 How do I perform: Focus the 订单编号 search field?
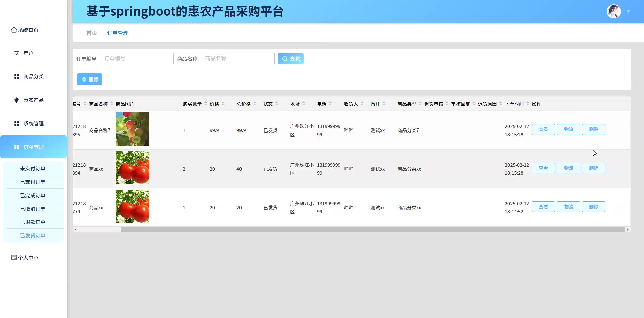point(137,59)
